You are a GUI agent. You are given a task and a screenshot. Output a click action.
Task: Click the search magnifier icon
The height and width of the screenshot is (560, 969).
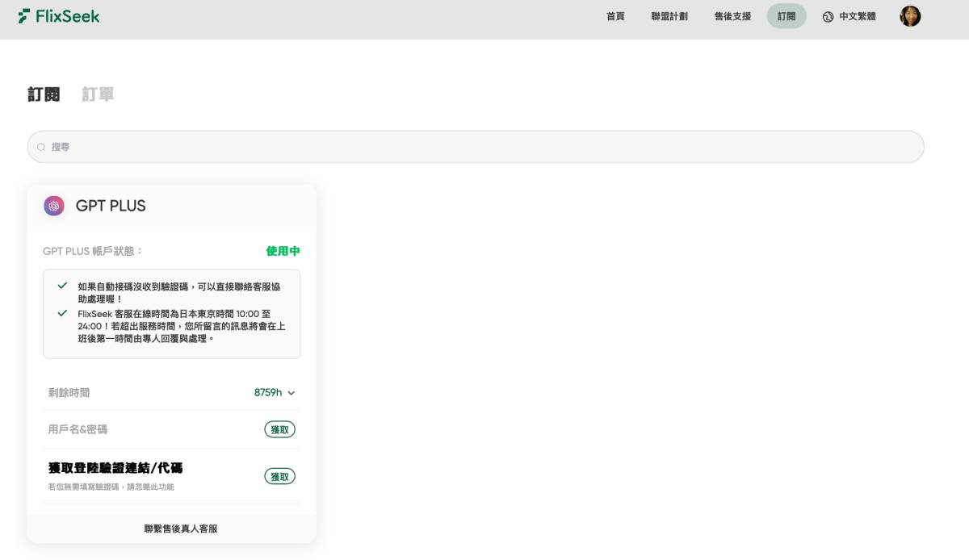pyautogui.click(x=41, y=147)
